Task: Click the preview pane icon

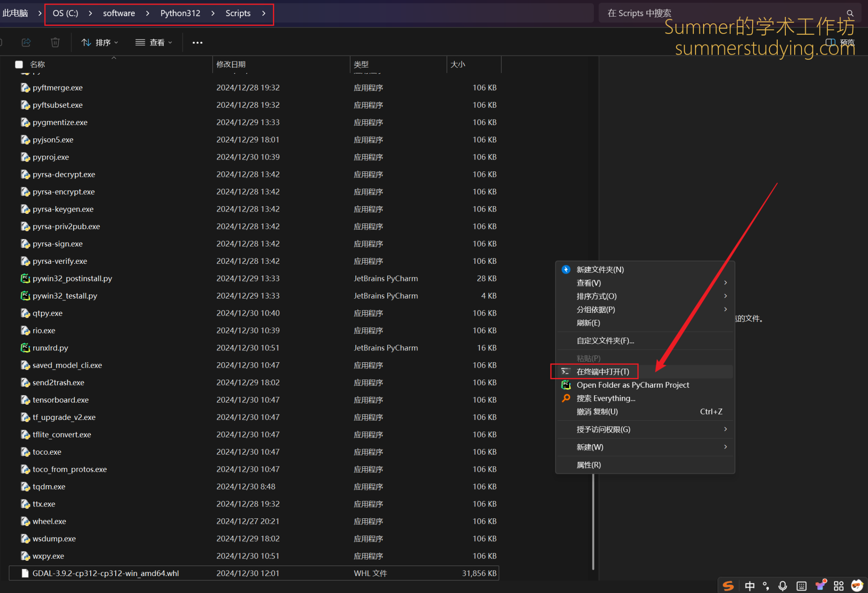Action: (x=831, y=42)
